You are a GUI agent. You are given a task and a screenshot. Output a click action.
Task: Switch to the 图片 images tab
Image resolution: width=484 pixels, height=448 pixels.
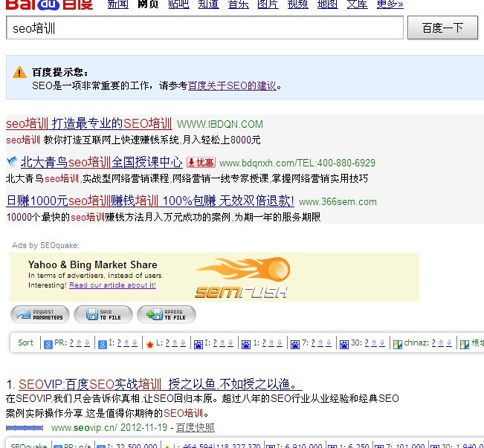[x=268, y=4]
